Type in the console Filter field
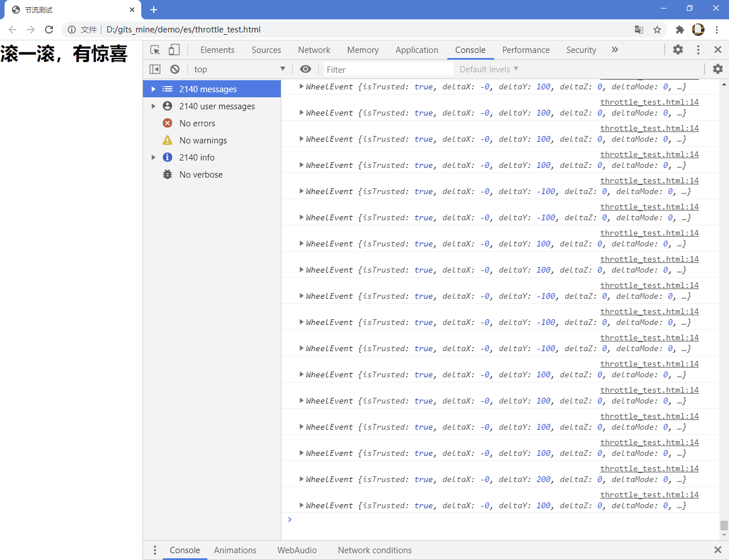Image resolution: width=729 pixels, height=560 pixels. [x=387, y=69]
